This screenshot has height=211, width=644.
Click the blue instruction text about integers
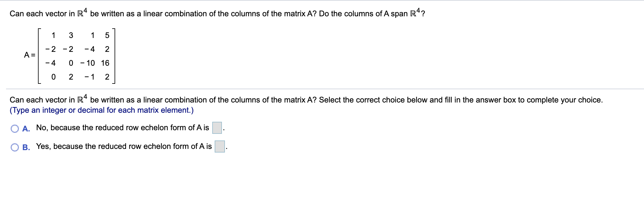pyautogui.click(x=102, y=110)
